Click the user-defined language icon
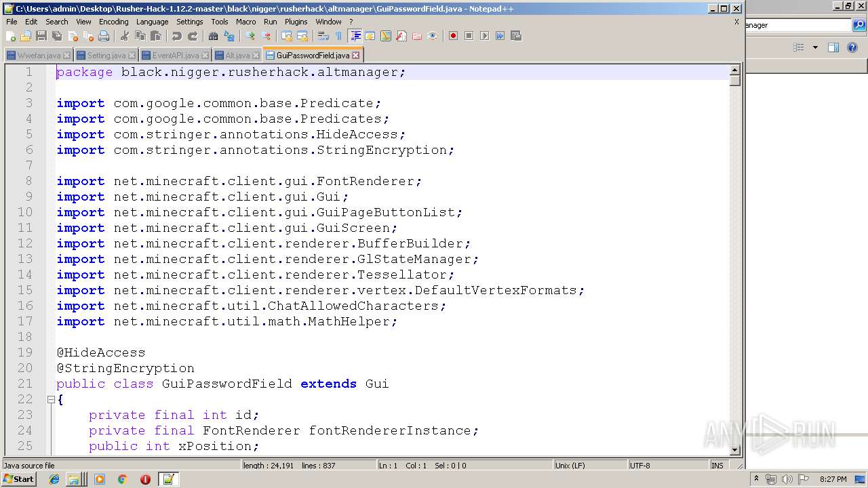This screenshot has width=868, height=488. 370,36
